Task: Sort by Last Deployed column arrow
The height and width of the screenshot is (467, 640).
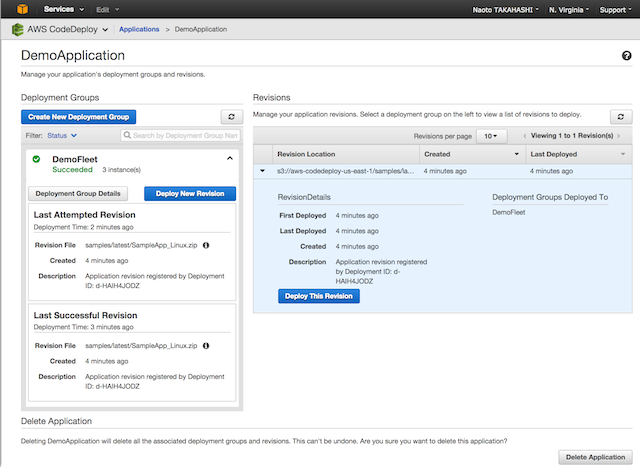Action: (x=623, y=154)
